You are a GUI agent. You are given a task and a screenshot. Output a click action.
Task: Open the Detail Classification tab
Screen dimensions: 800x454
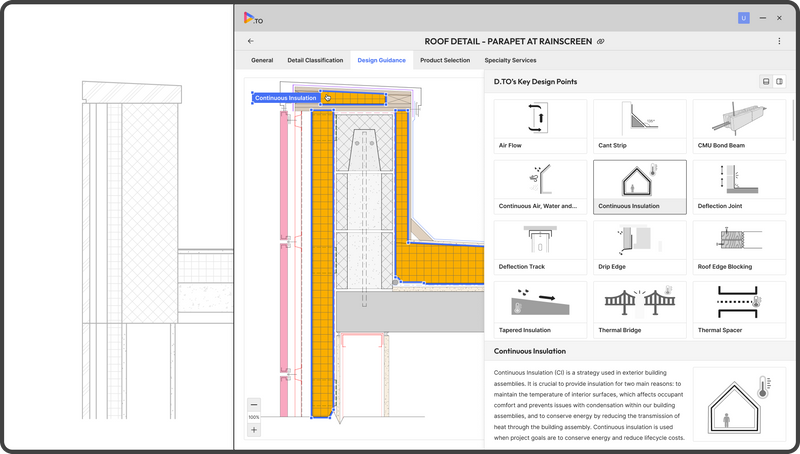click(315, 60)
